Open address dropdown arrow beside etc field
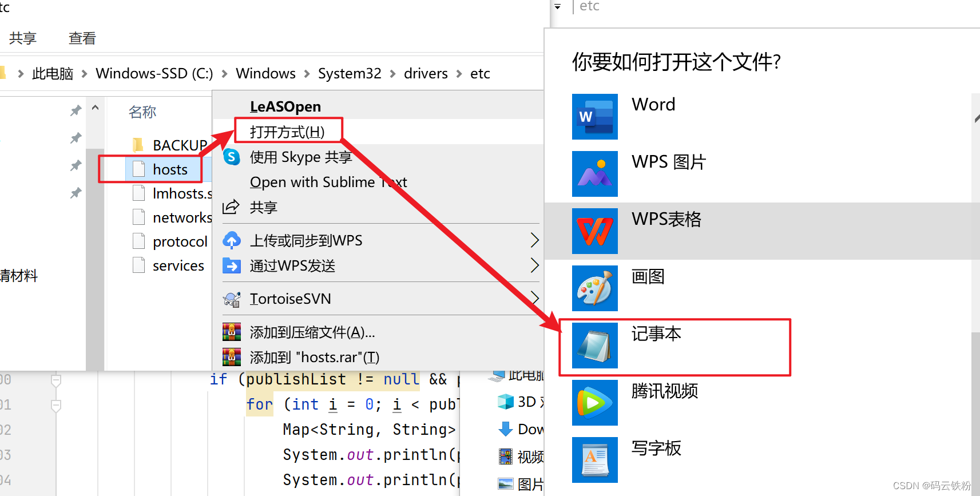 click(558, 7)
